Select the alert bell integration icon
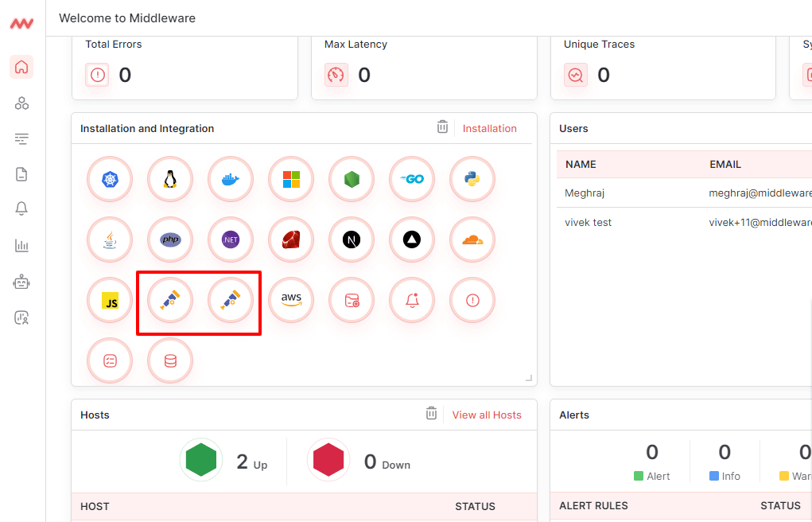This screenshot has width=812, height=522. (412, 301)
